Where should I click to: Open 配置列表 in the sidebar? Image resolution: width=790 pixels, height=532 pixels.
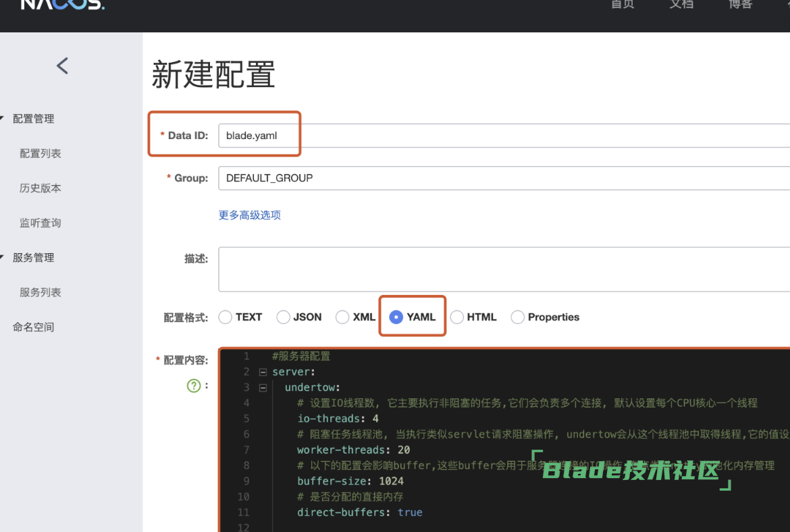[x=41, y=154]
